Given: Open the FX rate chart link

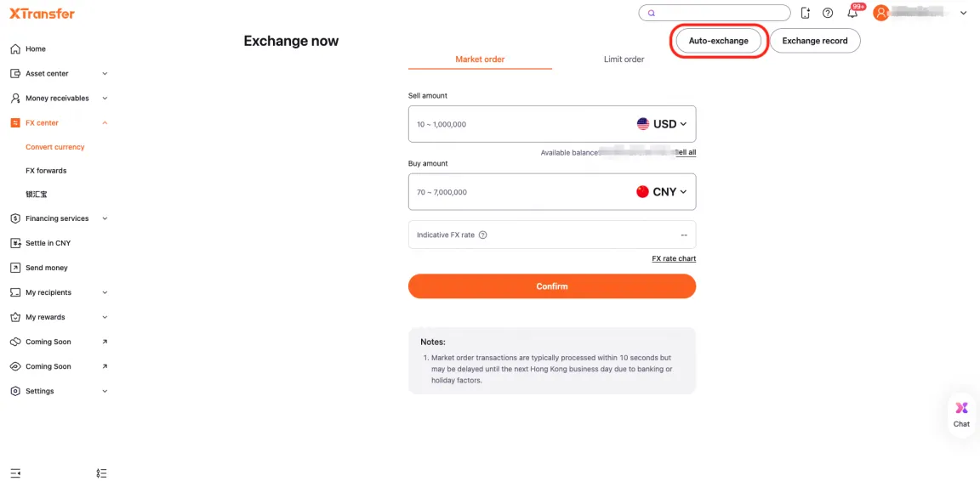Looking at the screenshot, I should coord(674,258).
